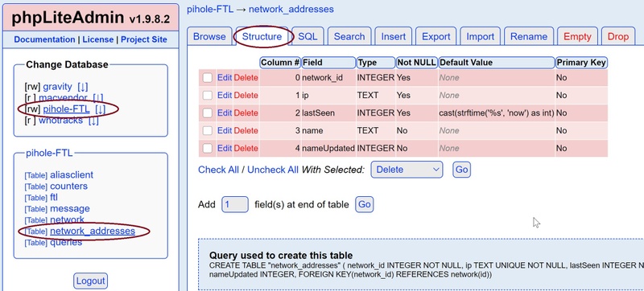
Task: Delete the lastSeen column
Action: pyautogui.click(x=246, y=113)
